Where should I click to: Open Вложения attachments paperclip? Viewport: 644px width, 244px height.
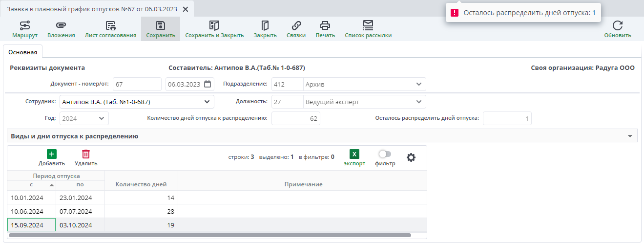[61, 29]
